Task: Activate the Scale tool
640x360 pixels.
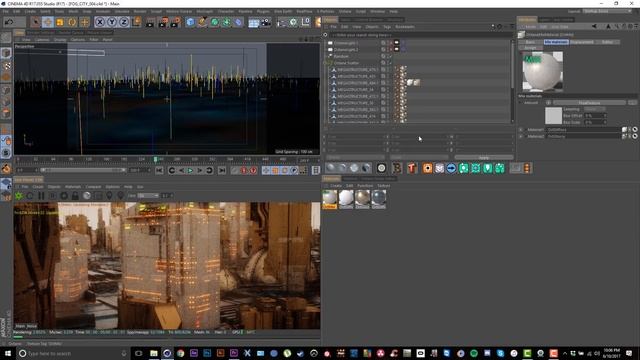Action: pyautogui.click(x=60, y=22)
